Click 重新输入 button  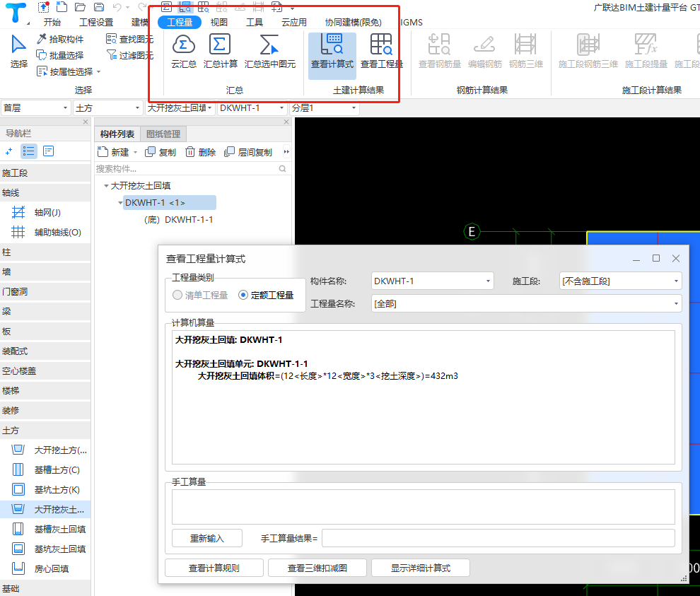(207, 539)
